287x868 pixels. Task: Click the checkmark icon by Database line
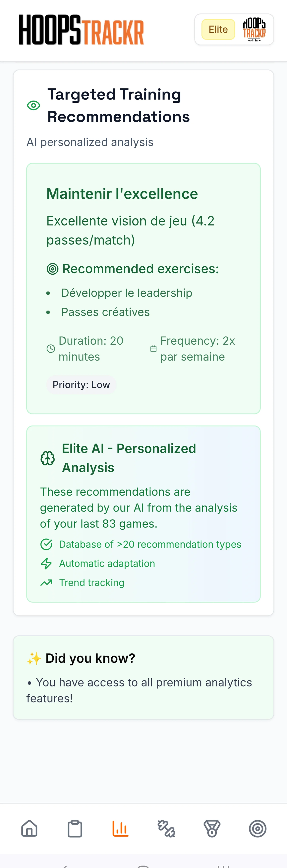point(46,545)
